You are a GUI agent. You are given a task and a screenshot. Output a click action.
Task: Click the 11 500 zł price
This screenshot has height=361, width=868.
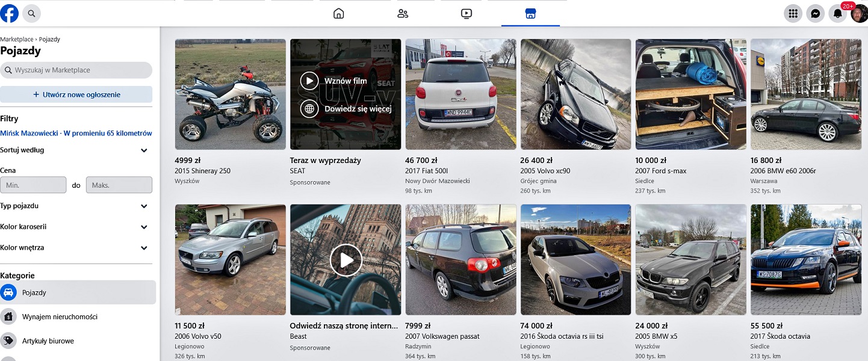coord(190,326)
